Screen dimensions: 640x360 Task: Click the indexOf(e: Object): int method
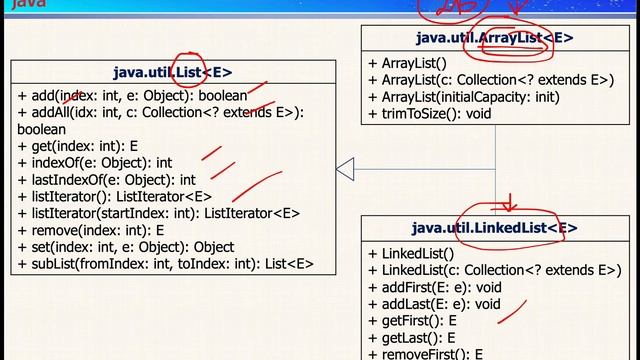point(95,163)
